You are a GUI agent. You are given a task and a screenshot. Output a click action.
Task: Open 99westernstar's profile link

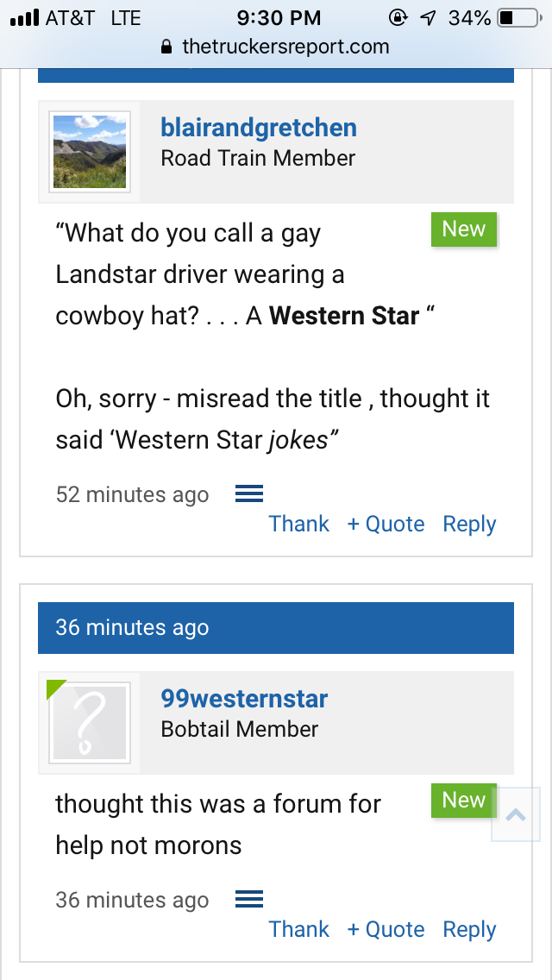244,699
